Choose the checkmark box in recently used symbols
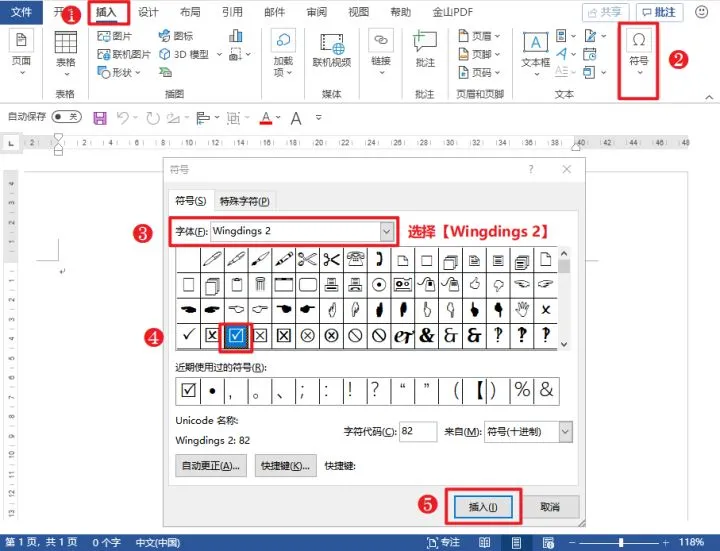 click(188, 390)
